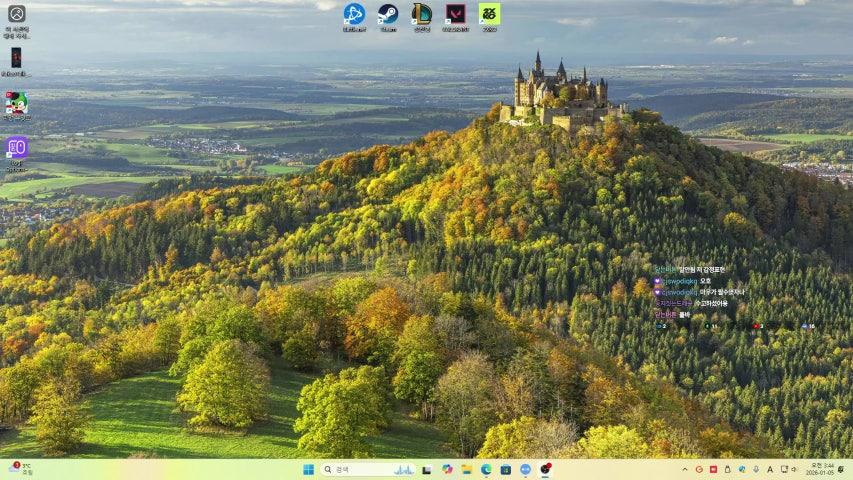
Task: Open the 2XKO desktop shortcut
Action: point(489,14)
